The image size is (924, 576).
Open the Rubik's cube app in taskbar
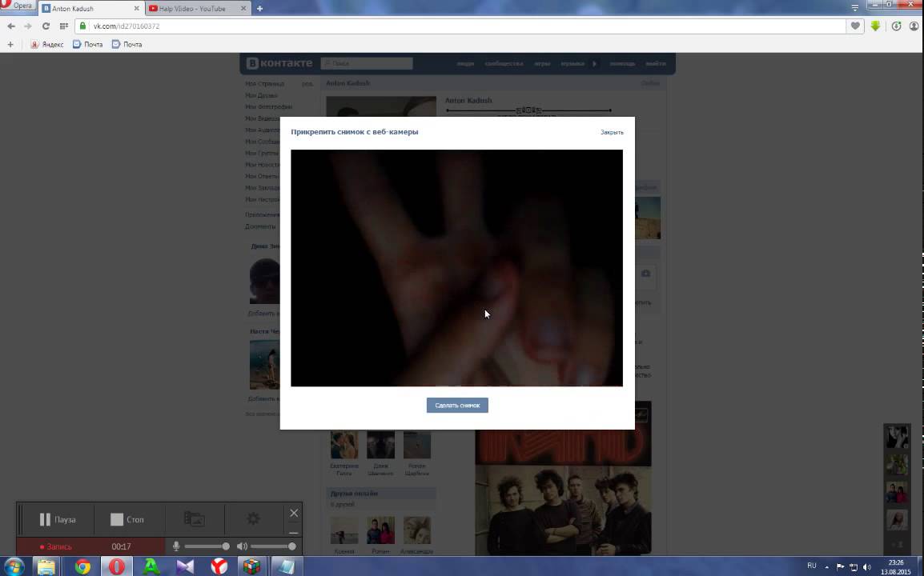click(252, 566)
